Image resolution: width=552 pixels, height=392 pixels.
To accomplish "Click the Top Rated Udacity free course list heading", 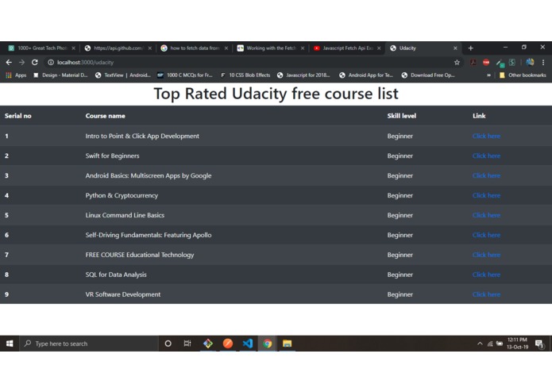I will 276,94.
